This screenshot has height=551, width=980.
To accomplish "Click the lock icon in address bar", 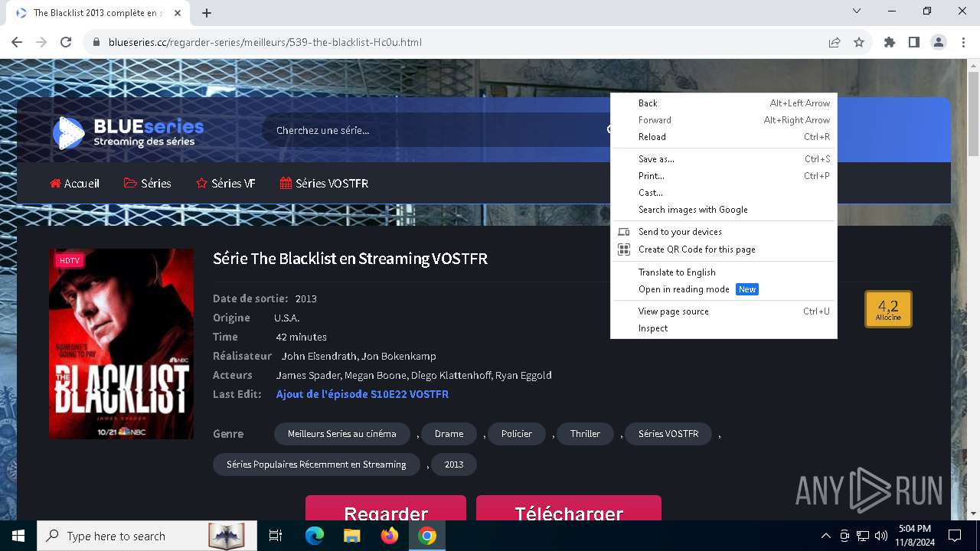I will pos(96,42).
